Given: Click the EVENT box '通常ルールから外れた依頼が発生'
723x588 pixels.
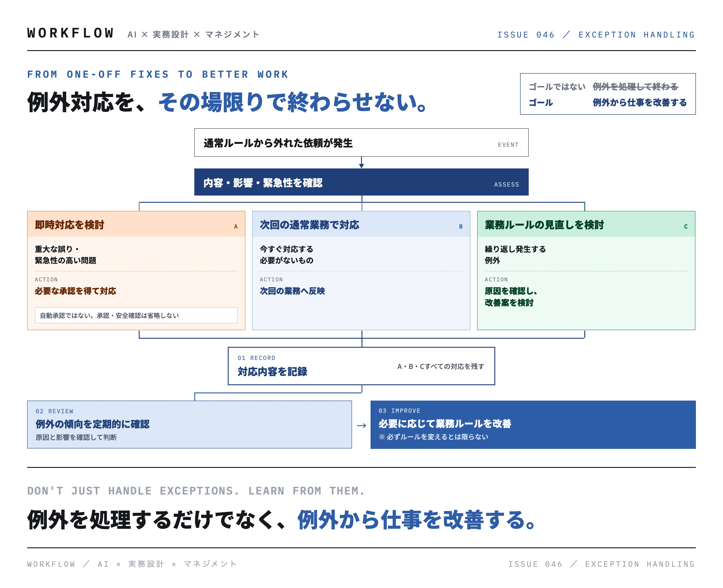Looking at the screenshot, I should coord(361,143).
